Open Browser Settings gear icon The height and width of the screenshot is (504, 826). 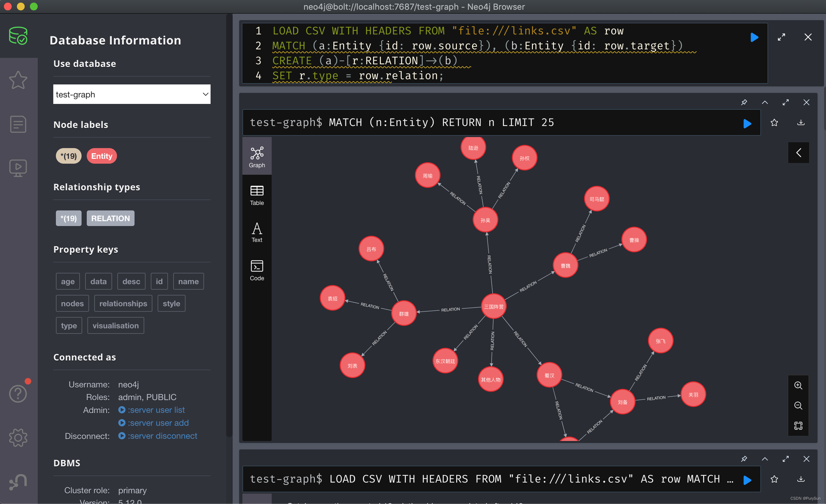18,437
